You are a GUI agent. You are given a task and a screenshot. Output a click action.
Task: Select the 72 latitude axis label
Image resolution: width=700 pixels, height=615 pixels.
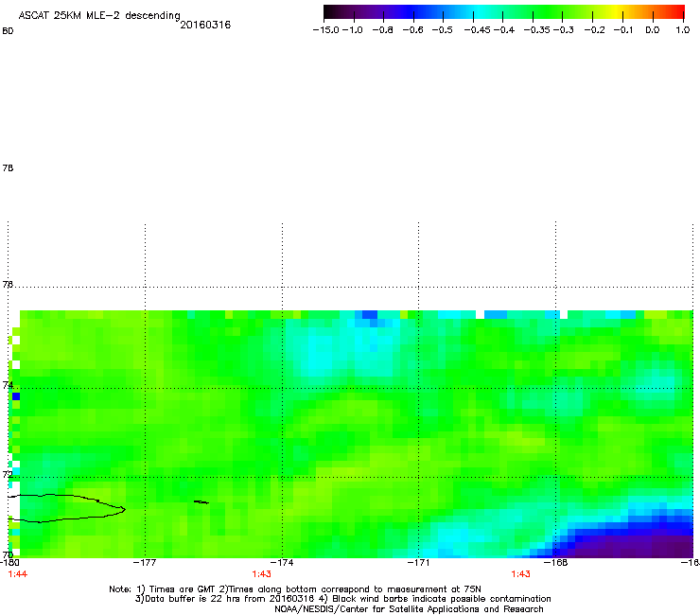8,474
